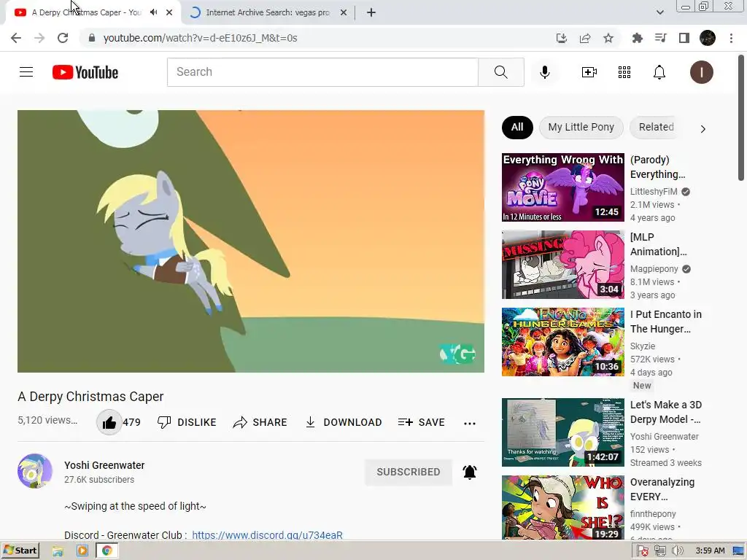Open the Chrome profile avatar

[x=707, y=38]
